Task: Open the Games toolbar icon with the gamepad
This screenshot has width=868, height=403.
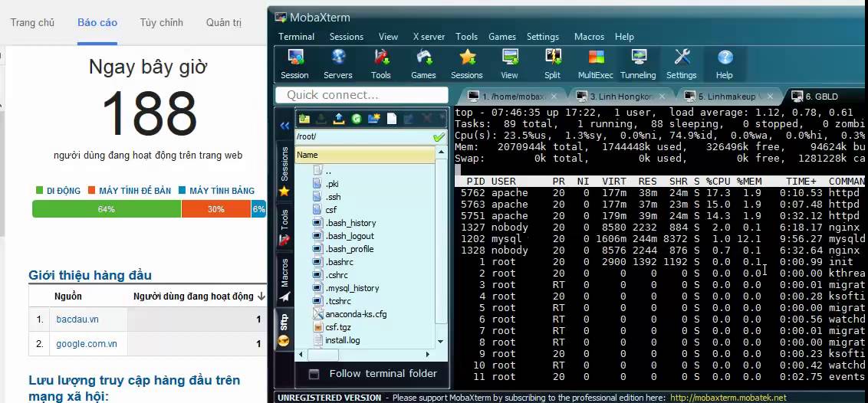Action: point(423,64)
